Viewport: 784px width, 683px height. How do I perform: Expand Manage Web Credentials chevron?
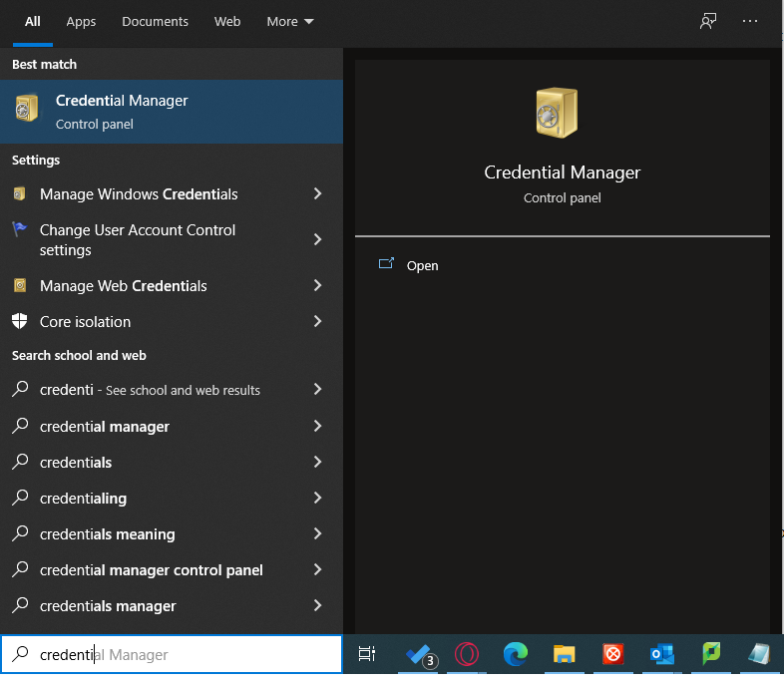[317, 285]
